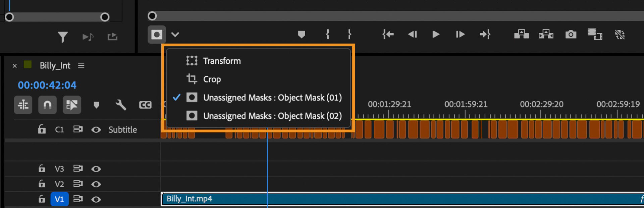Target the V3 track label
Image resolution: width=644 pixels, height=208 pixels.
(59, 169)
